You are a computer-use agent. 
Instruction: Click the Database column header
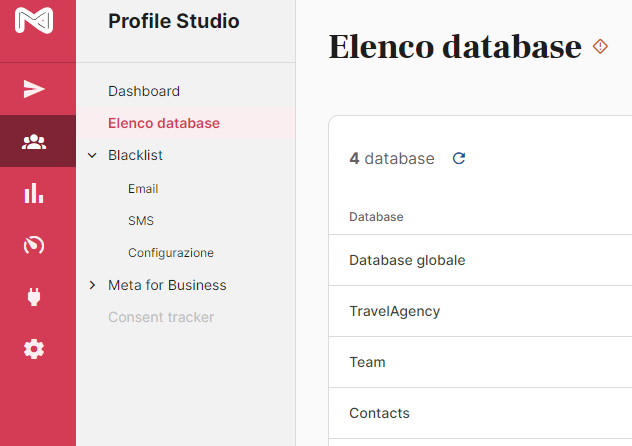tap(376, 217)
